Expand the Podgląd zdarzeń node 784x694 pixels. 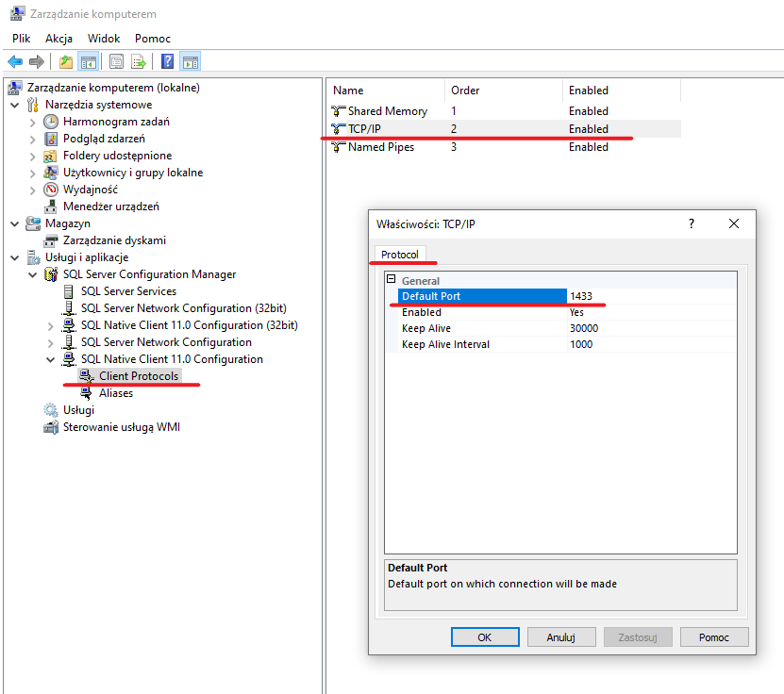click(x=32, y=140)
